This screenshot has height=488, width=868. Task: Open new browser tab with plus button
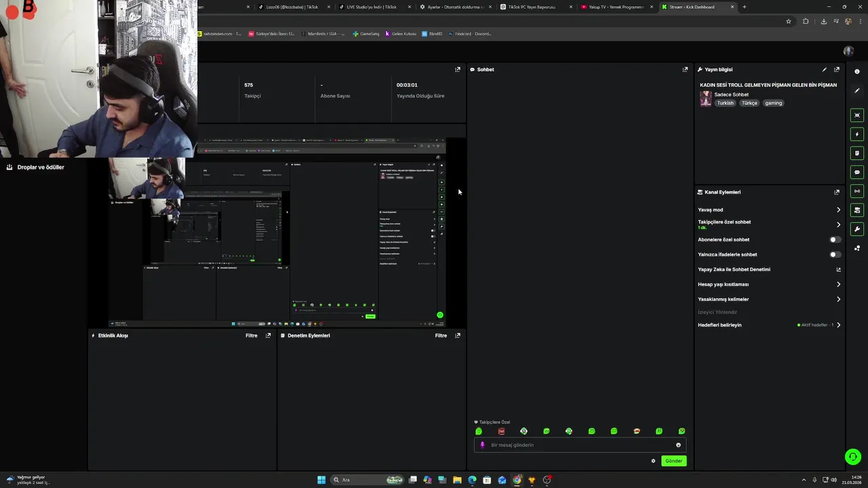[745, 7]
